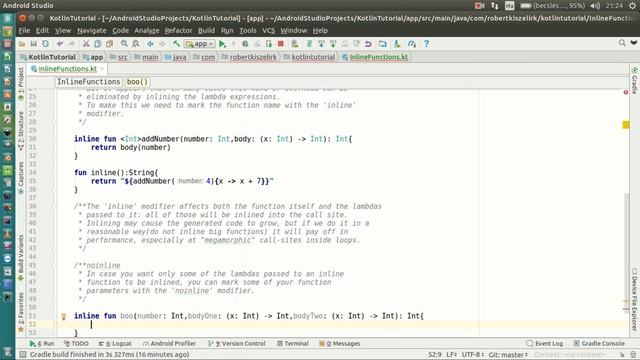Click the InlineFunctions structure breadcrumb
This screenshot has height=360, width=640.
tap(89, 82)
